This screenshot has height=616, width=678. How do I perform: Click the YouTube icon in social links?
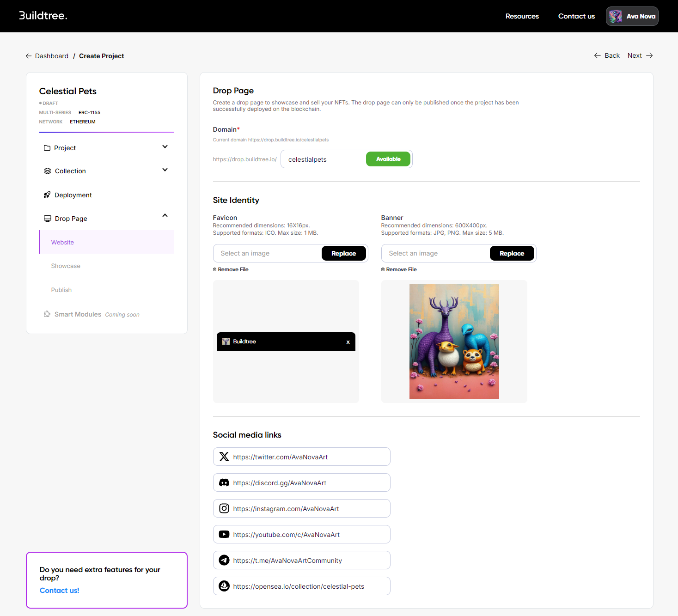point(224,534)
